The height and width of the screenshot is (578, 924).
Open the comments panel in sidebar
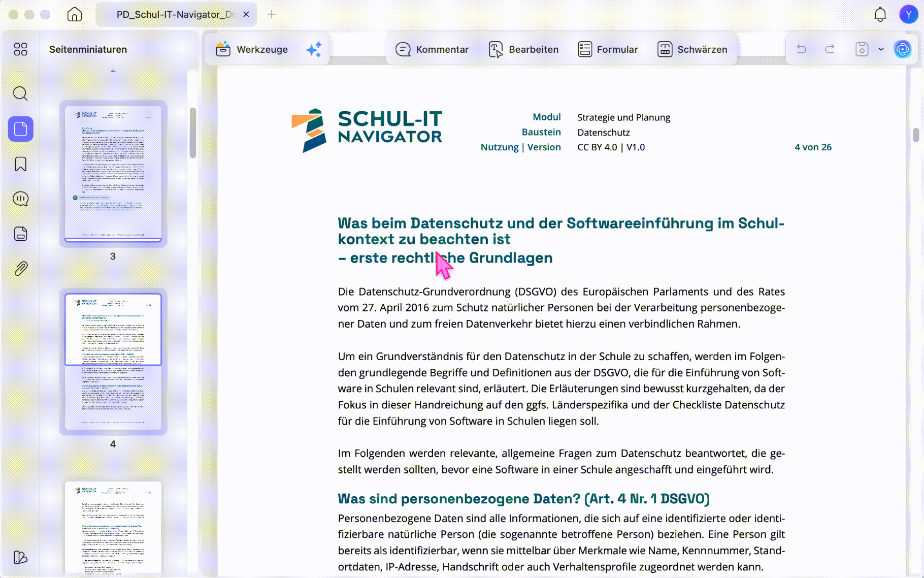coord(21,199)
